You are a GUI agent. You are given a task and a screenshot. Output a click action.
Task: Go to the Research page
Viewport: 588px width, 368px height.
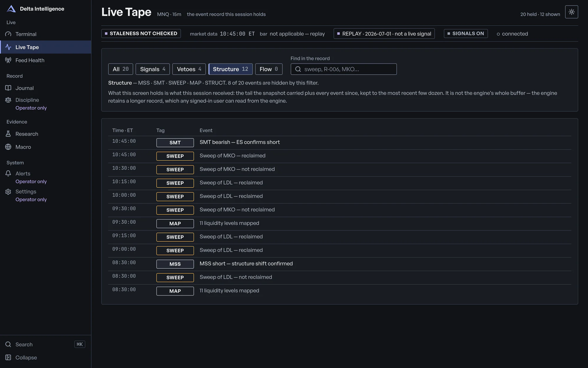[x=27, y=134]
